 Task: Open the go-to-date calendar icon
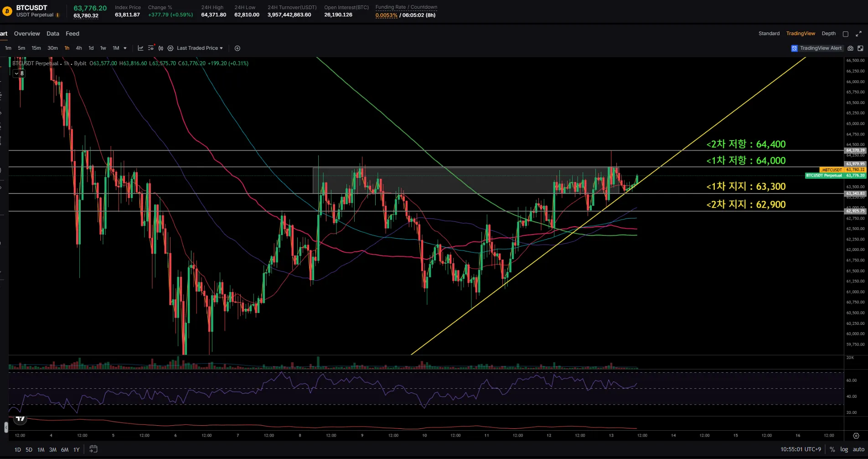(93, 449)
